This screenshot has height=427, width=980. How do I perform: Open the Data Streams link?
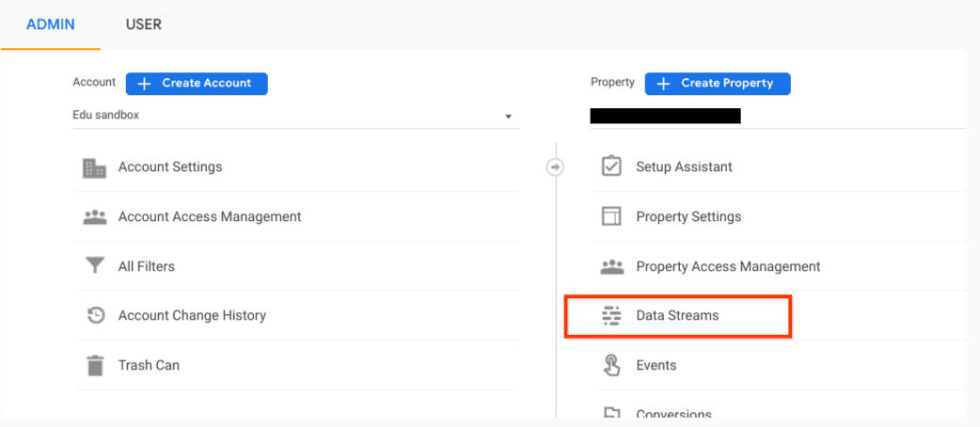click(x=677, y=316)
